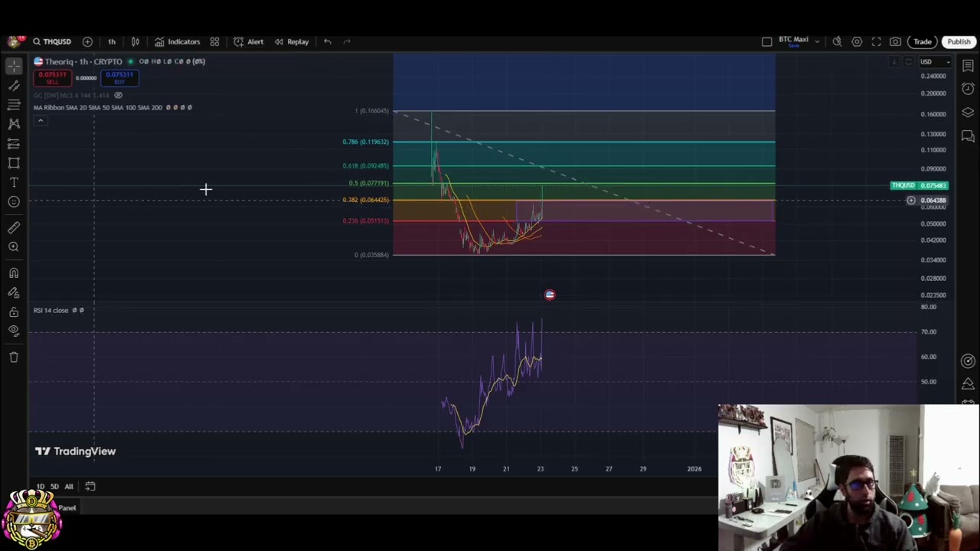
Task: Open the Indicators dialog
Action: (178, 41)
